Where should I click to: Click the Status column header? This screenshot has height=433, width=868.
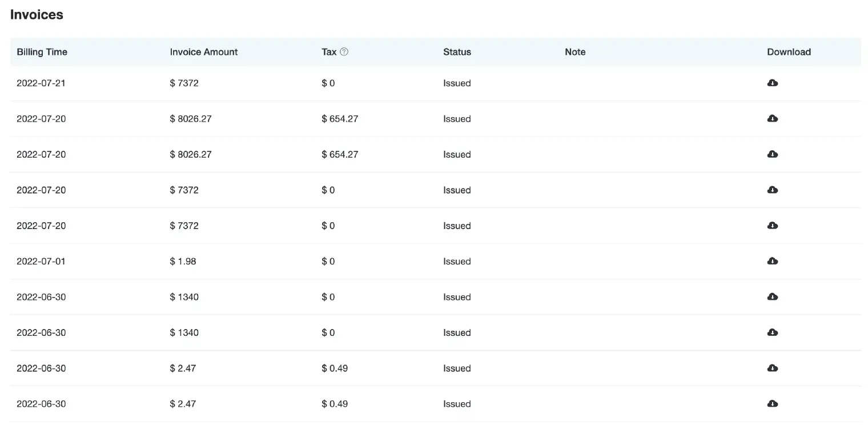click(x=457, y=52)
